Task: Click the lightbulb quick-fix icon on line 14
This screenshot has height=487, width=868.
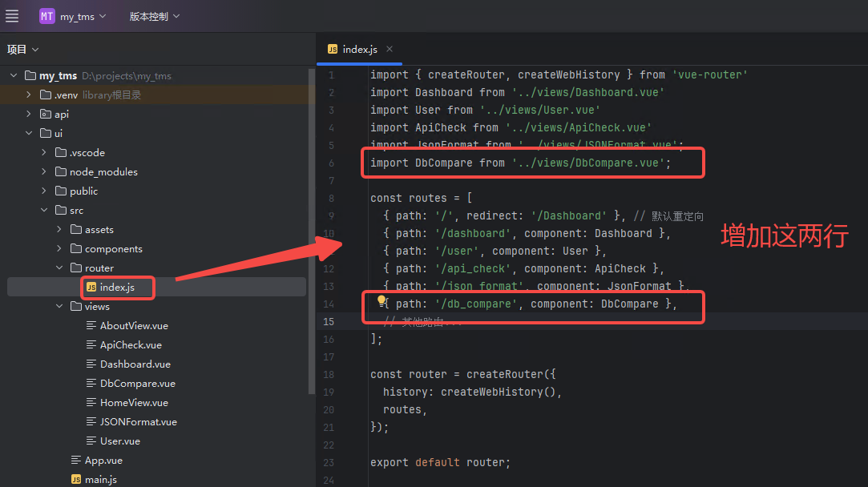Action: point(382,300)
